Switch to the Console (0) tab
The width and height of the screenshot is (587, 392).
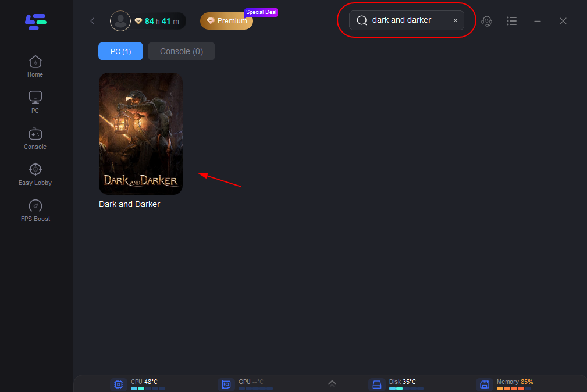pos(182,51)
